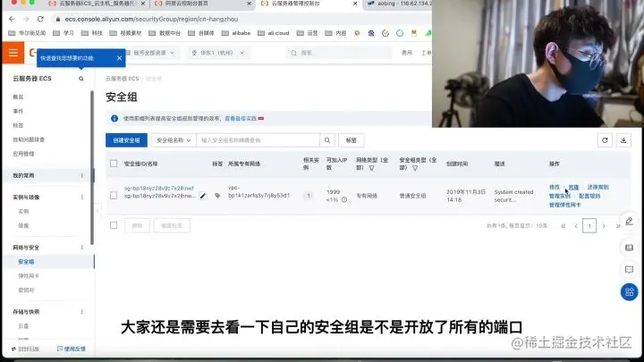Open the 安全组类型 column filter

(x=415, y=168)
